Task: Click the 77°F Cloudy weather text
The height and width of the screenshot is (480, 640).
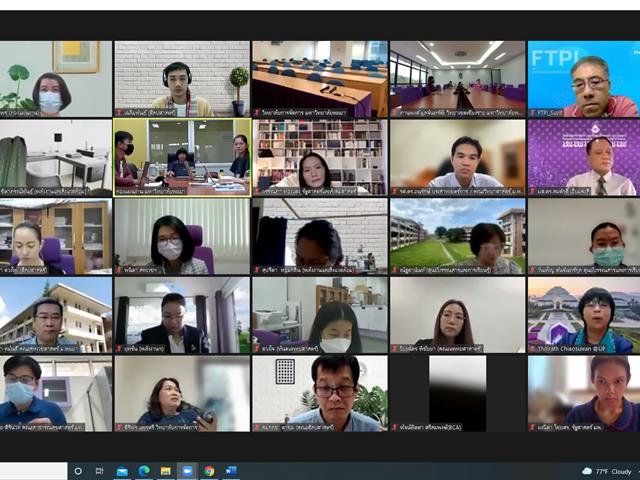Action: [613, 471]
